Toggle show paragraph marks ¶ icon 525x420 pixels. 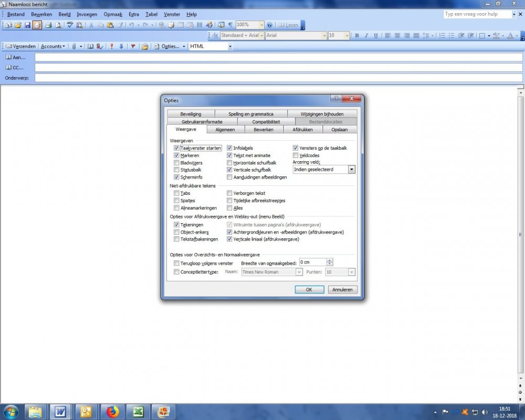(x=230, y=25)
